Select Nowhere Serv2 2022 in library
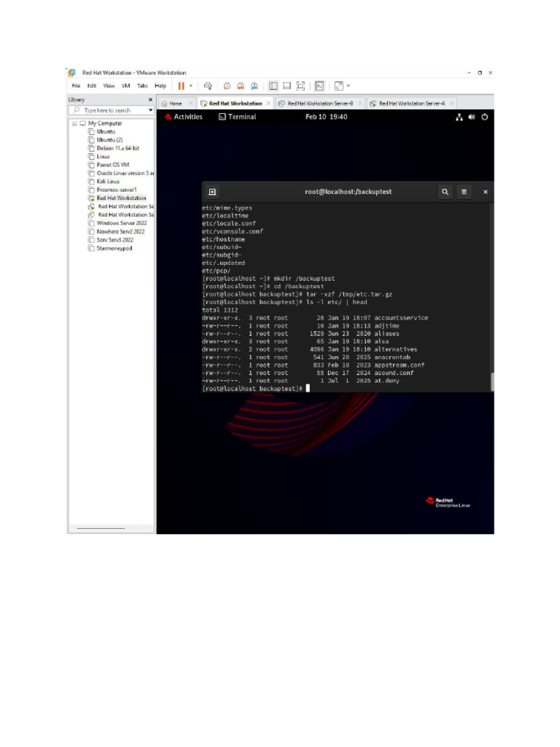The height and width of the screenshot is (747, 560). [120, 232]
